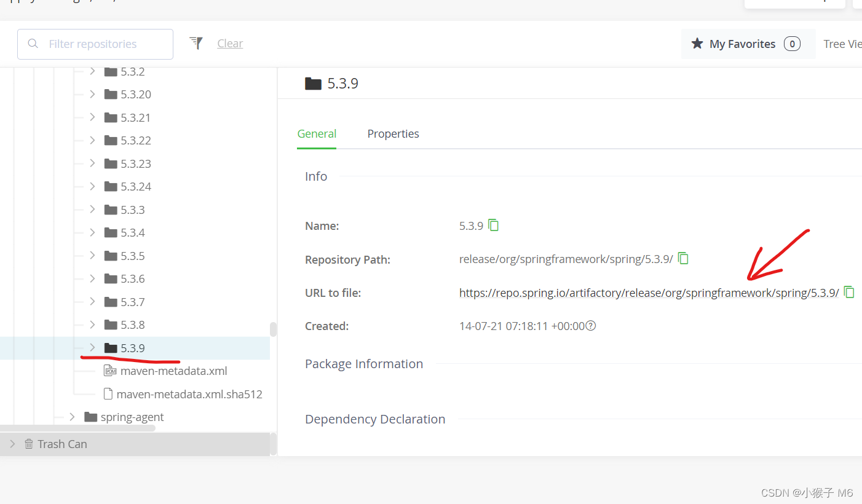The height and width of the screenshot is (504, 862).
Task: Expand the 5.3.4 folder node
Action: tap(92, 232)
